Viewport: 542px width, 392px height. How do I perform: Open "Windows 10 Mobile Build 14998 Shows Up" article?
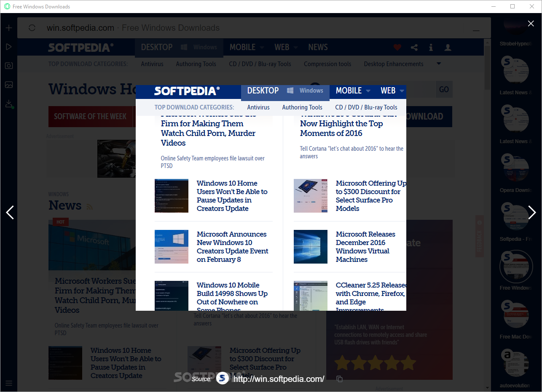[x=232, y=296]
